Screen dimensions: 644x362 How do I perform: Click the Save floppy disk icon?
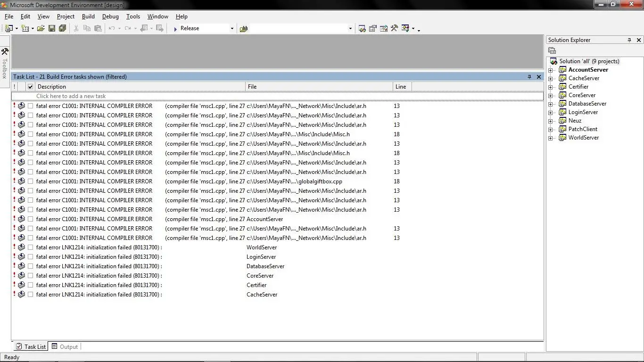tap(52, 28)
